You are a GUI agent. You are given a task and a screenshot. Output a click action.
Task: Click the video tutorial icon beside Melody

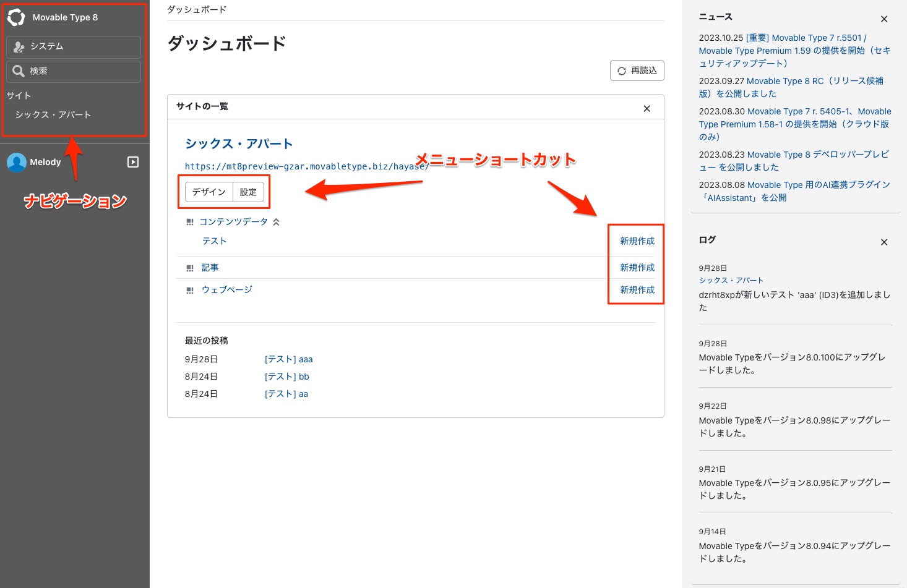coord(134,162)
